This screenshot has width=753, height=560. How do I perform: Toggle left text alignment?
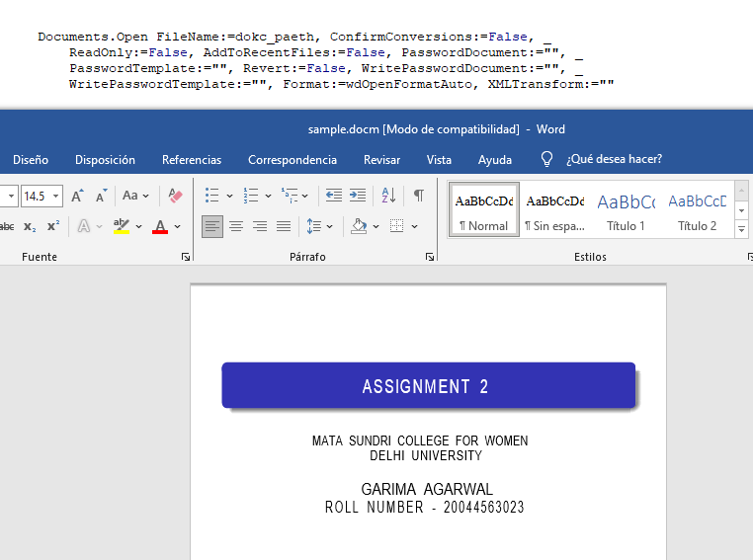pos(212,226)
